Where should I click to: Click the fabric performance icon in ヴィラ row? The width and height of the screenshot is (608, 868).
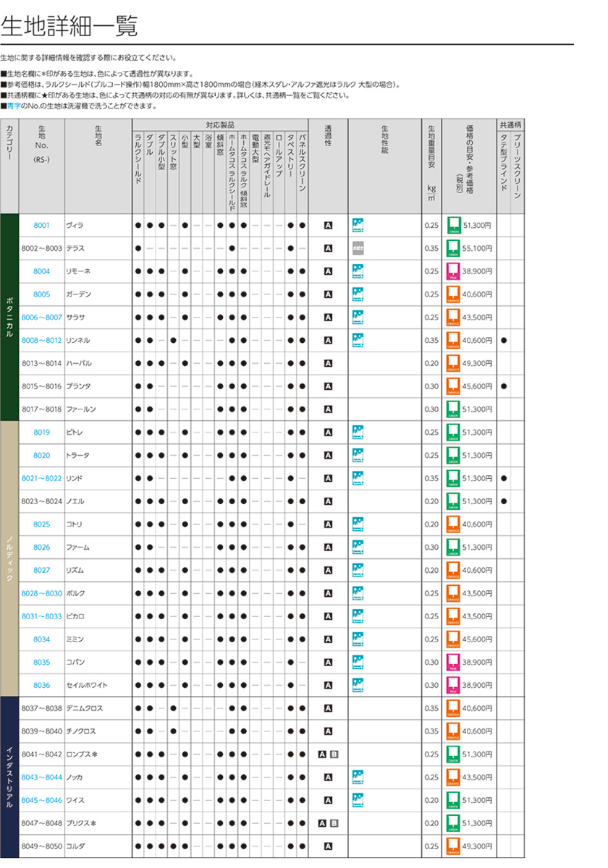(358, 225)
